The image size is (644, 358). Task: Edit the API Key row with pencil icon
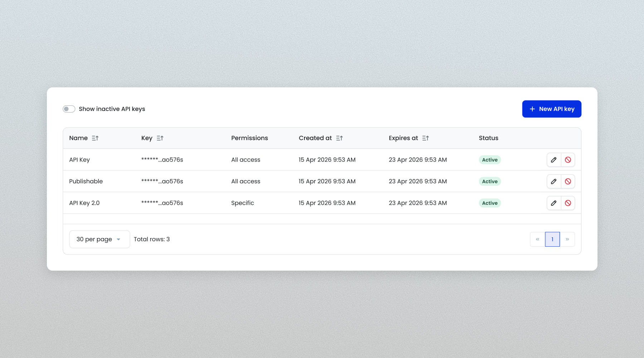pyautogui.click(x=553, y=160)
